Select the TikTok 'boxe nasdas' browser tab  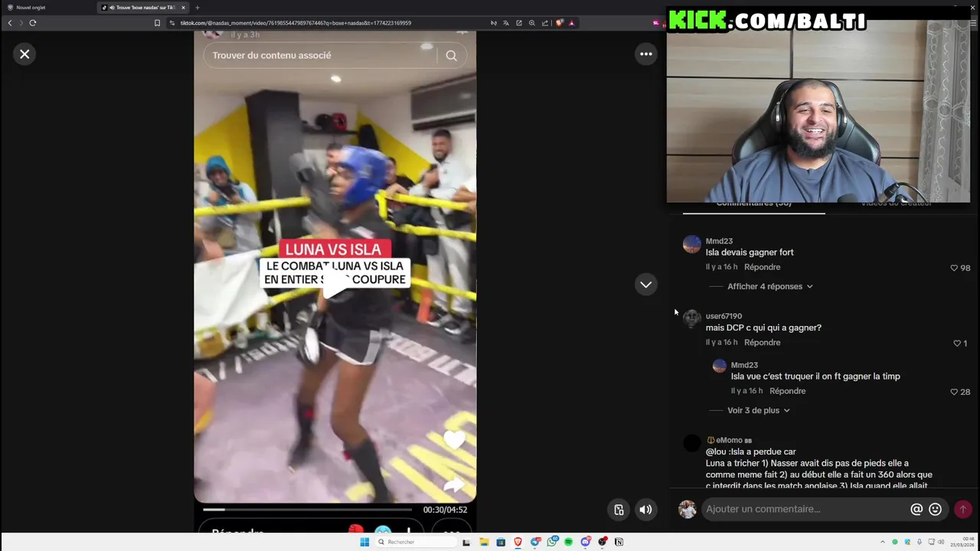click(142, 8)
